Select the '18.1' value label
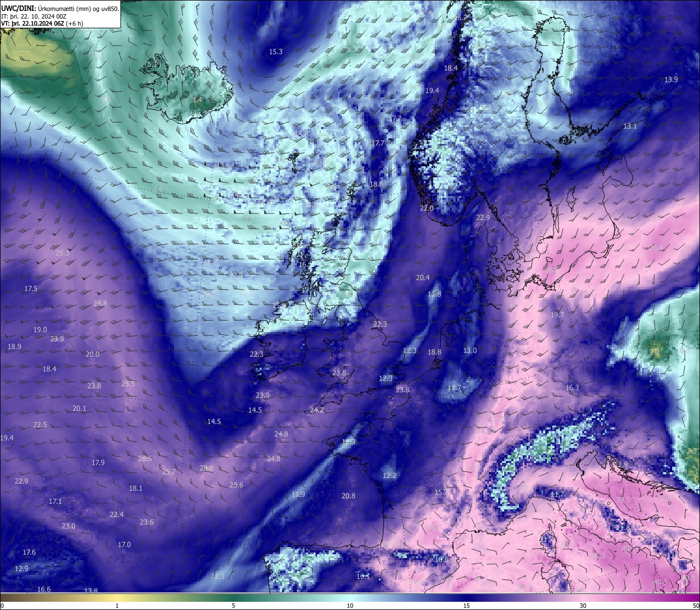This screenshot has width=700, height=610. tap(136, 489)
